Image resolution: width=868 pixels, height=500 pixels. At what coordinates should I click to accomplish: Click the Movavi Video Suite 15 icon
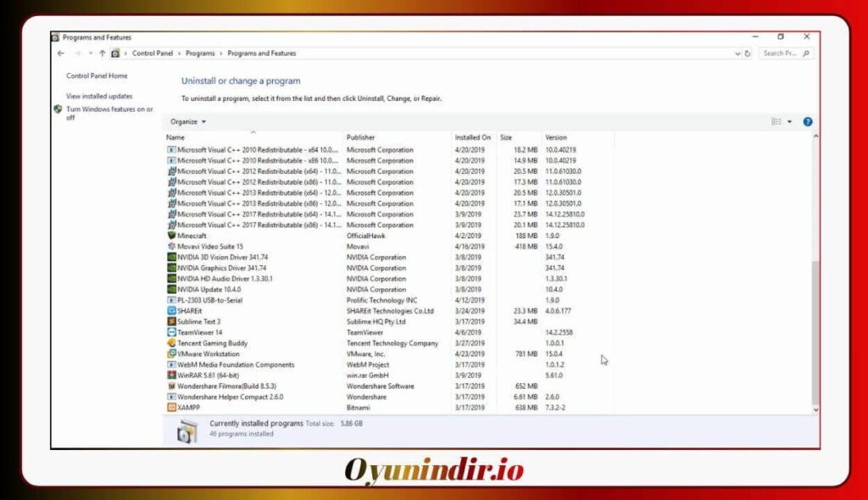point(171,247)
